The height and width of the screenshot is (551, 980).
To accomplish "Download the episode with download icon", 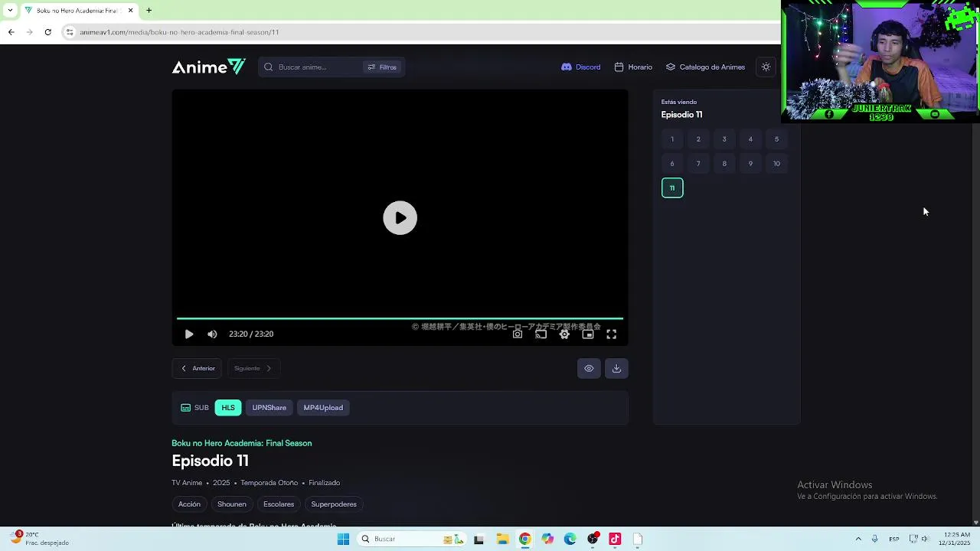I will click(616, 369).
